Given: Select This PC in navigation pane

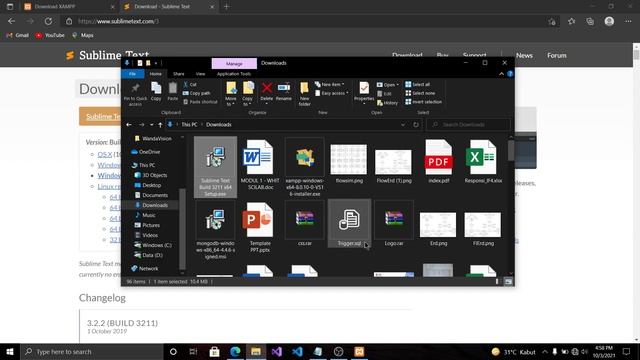Looking at the screenshot, I should coord(144,165).
